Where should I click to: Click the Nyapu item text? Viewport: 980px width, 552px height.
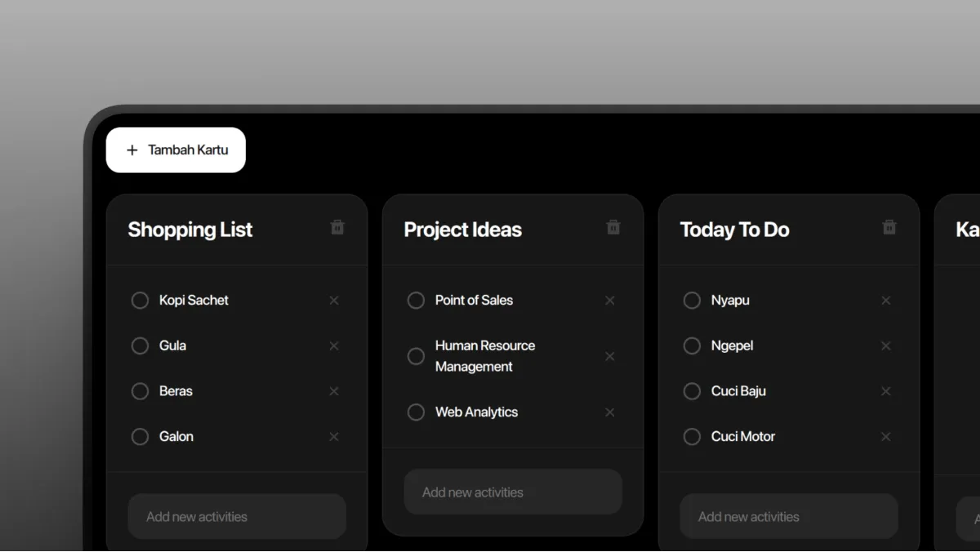coord(730,300)
